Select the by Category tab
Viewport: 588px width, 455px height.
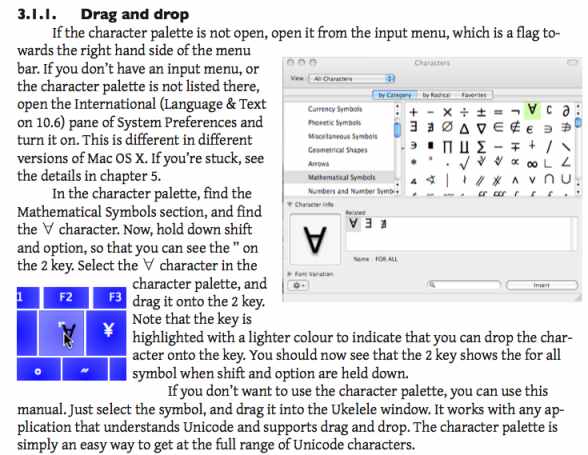[395, 95]
